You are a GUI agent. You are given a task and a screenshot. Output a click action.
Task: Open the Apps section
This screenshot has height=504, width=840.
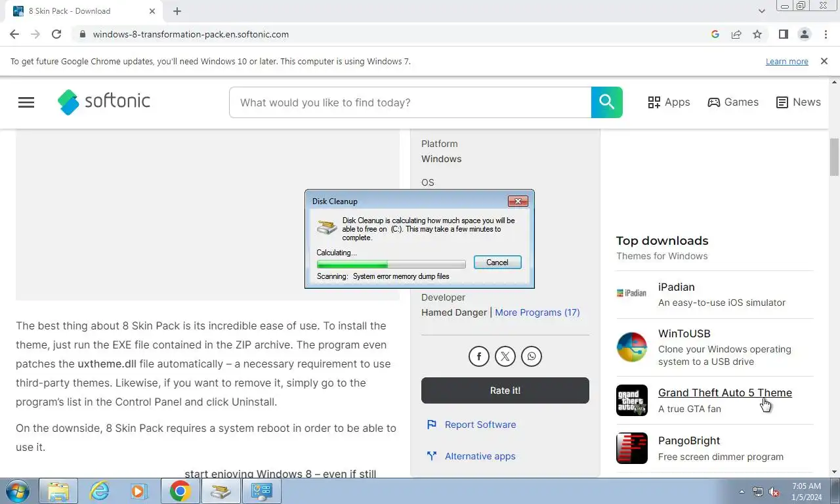[x=669, y=102]
